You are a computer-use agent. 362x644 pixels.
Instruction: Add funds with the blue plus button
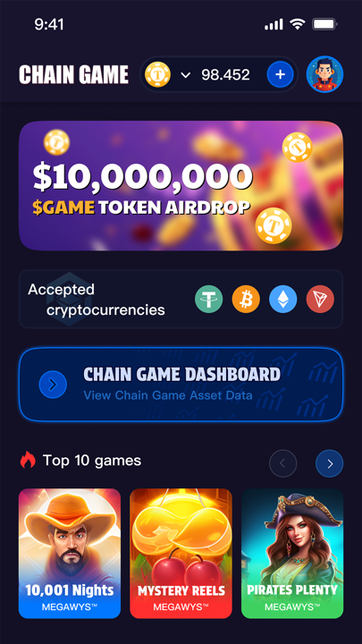(281, 74)
